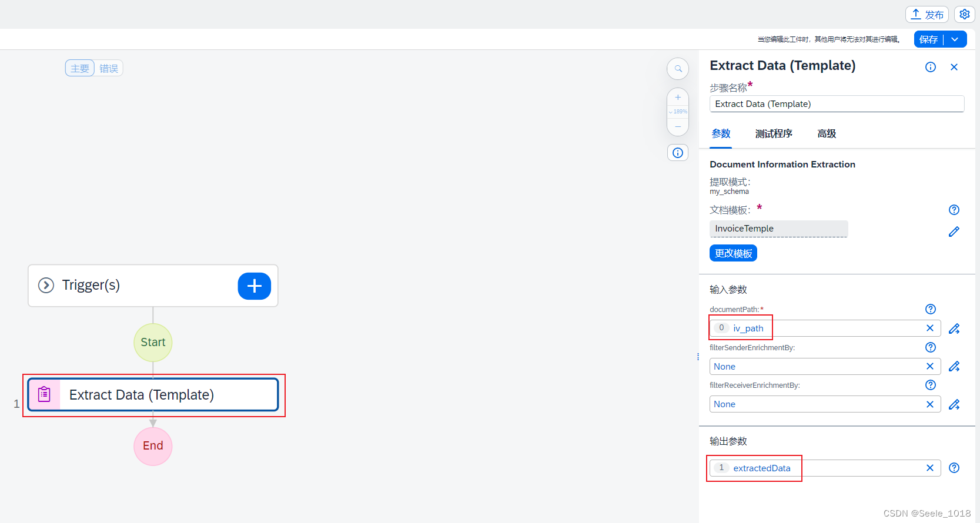Open expression editor for documentPath
This screenshot has height=523, width=980.
(x=954, y=328)
